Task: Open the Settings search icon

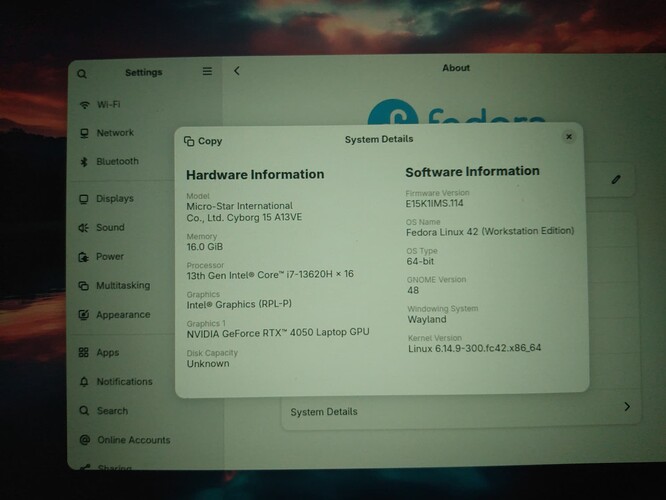Action: click(82, 74)
